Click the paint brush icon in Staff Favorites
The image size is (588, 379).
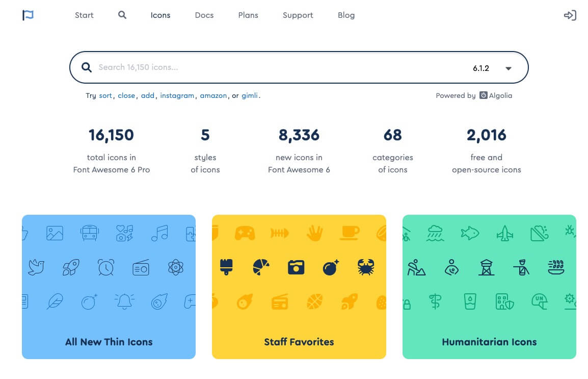[x=226, y=267]
